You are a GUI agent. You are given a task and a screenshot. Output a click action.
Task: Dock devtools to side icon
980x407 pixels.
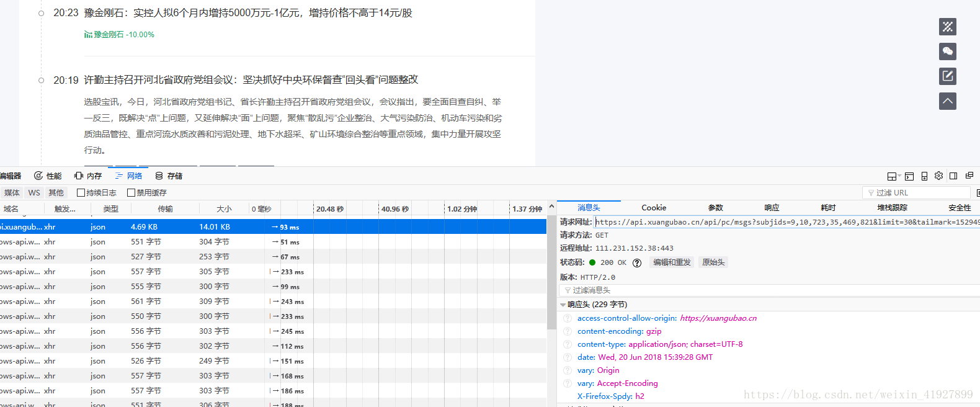[953, 176]
